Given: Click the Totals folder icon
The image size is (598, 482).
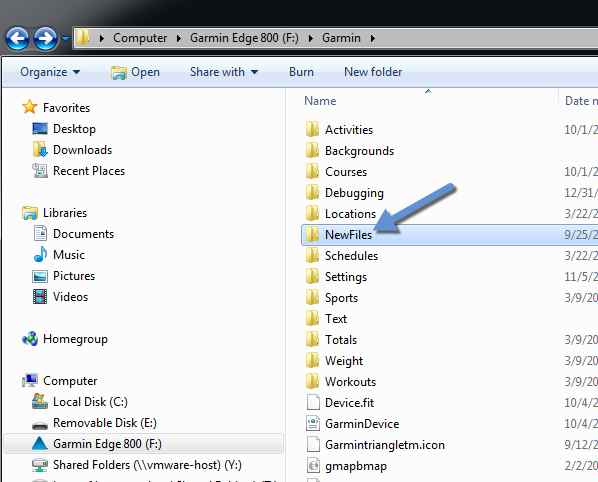Looking at the screenshot, I should 312,339.
